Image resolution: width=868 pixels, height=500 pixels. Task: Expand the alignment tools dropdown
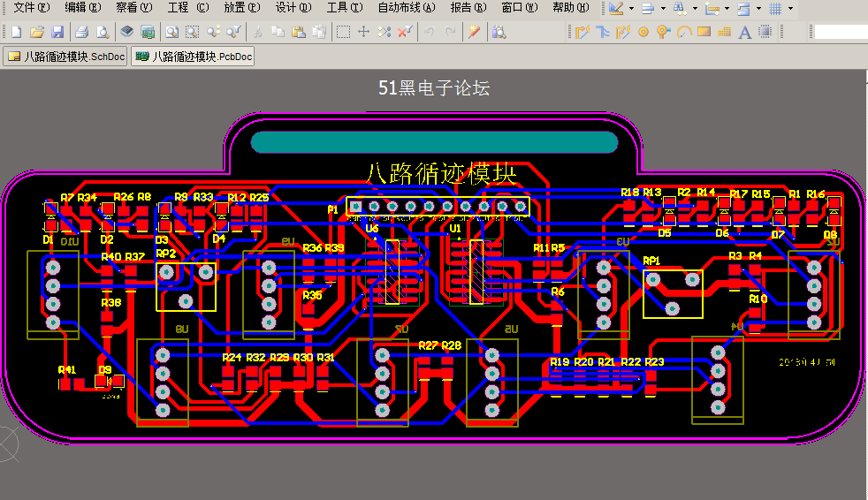click(x=663, y=8)
